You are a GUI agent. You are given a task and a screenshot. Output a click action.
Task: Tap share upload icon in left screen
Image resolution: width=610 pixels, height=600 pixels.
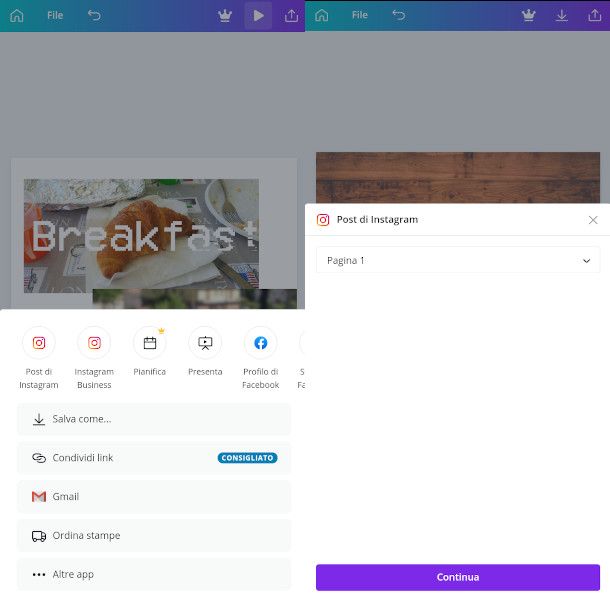pyautogui.click(x=291, y=16)
